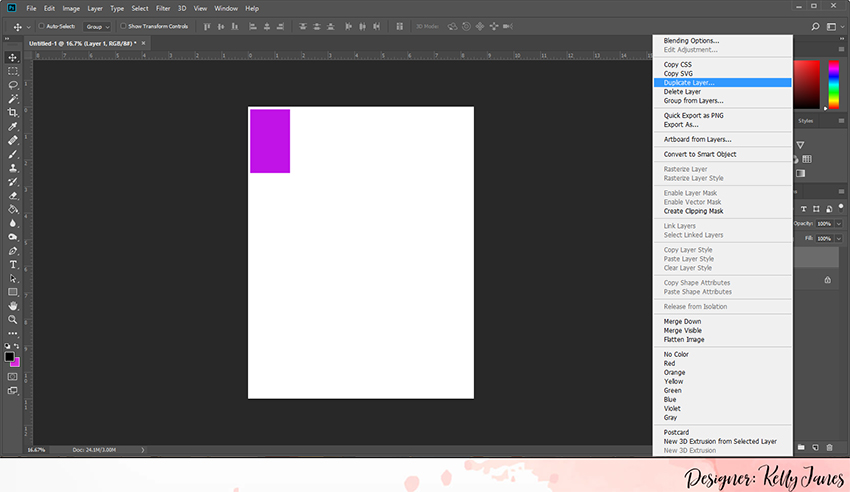Viewport: 850px width, 492px height.
Task: Click the create new layer icon
Action: tap(815, 447)
